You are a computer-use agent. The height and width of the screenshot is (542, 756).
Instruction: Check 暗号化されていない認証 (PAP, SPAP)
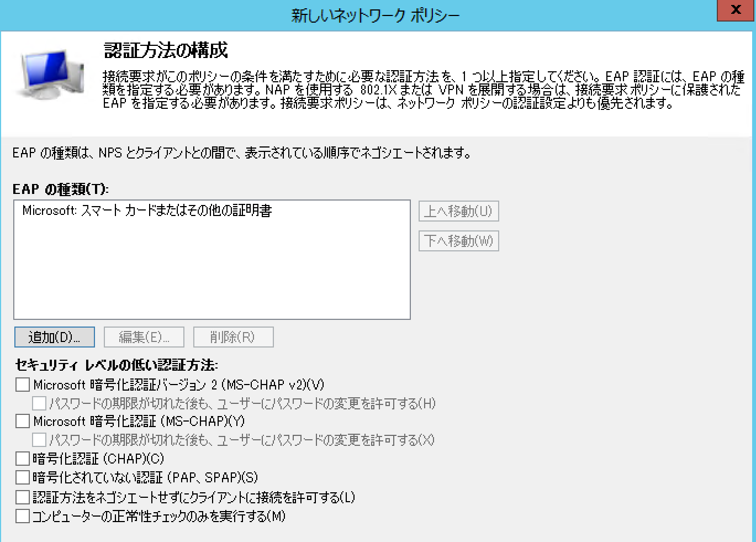click(23, 477)
